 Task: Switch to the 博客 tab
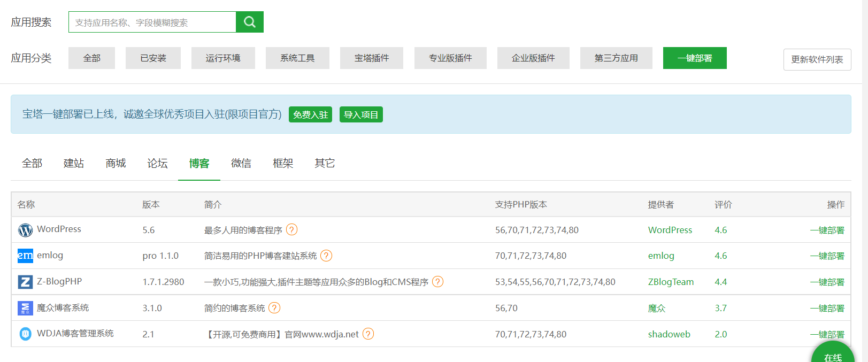coord(199,163)
